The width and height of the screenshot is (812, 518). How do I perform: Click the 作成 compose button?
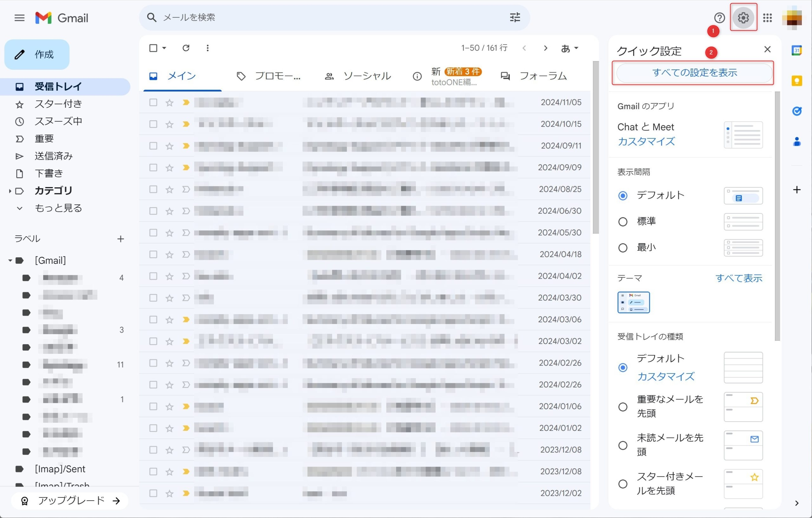tap(37, 54)
